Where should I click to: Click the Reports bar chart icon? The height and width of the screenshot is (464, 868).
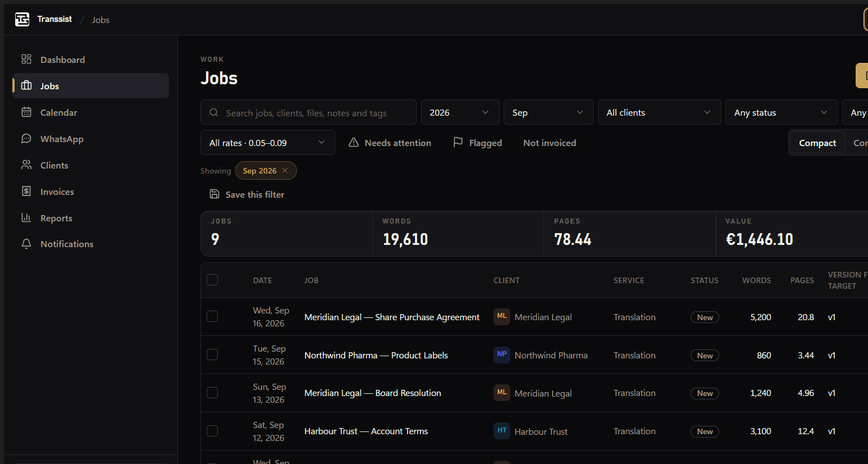(26, 217)
